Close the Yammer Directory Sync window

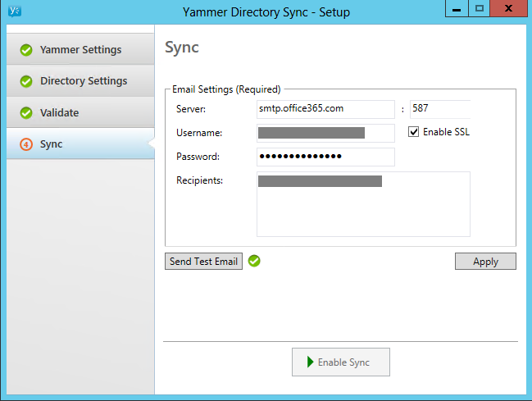tap(508, 8)
